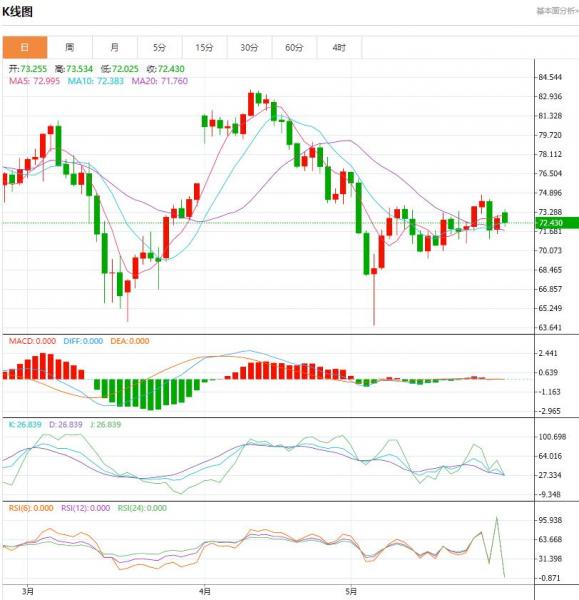Click the K: 26.839 KDJ label
The image size is (579, 600).
(25, 424)
